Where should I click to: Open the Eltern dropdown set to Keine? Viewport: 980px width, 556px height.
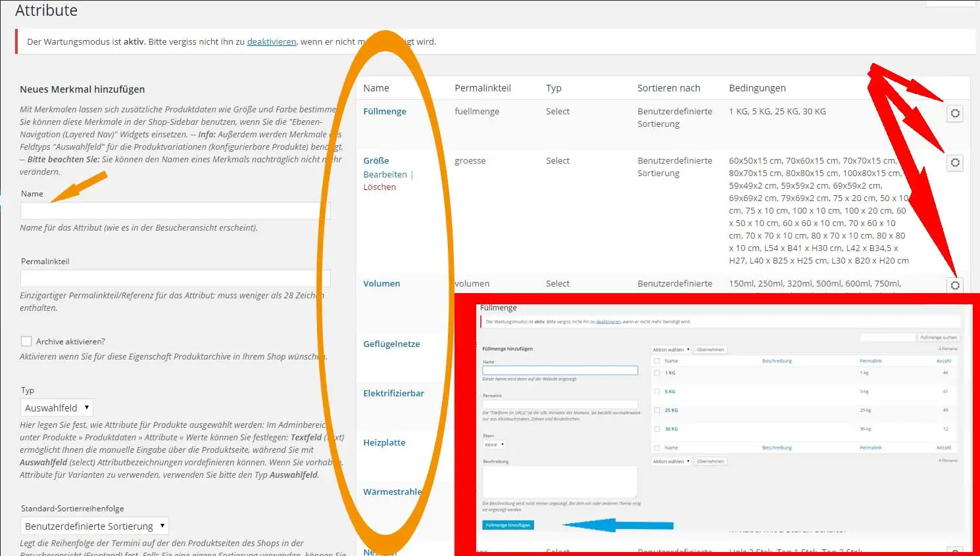[x=495, y=444]
